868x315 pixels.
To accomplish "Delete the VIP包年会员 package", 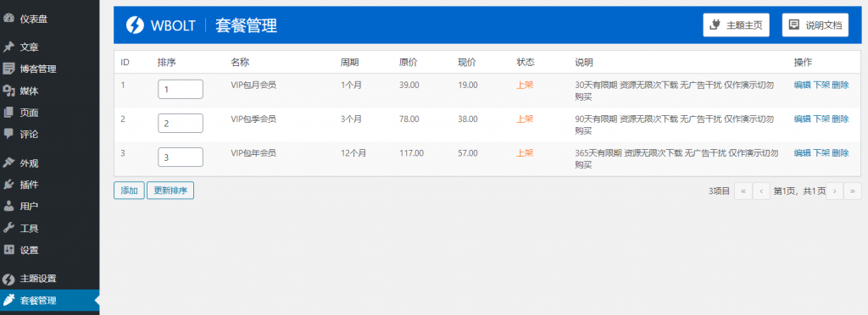I will coord(840,153).
